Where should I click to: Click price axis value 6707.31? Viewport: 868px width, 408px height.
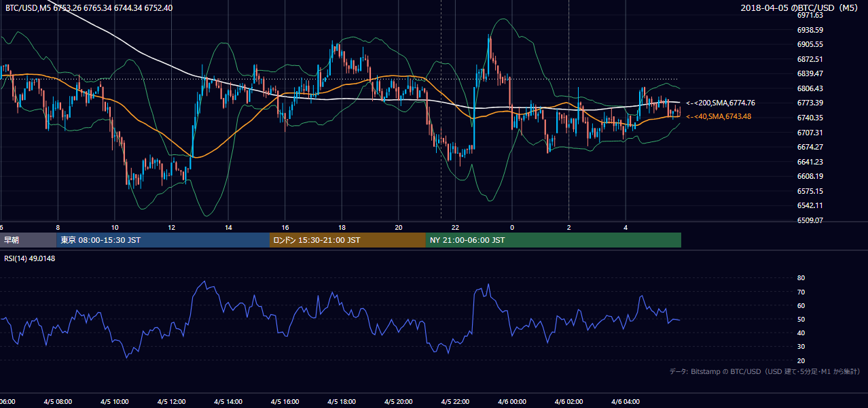pyautogui.click(x=810, y=133)
